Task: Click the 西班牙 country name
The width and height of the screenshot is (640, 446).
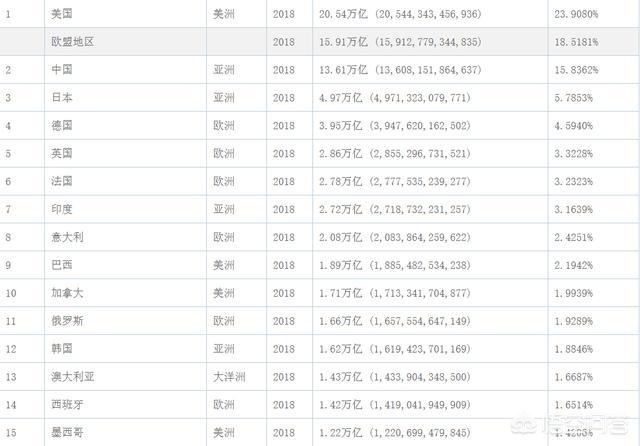Action: (67, 405)
